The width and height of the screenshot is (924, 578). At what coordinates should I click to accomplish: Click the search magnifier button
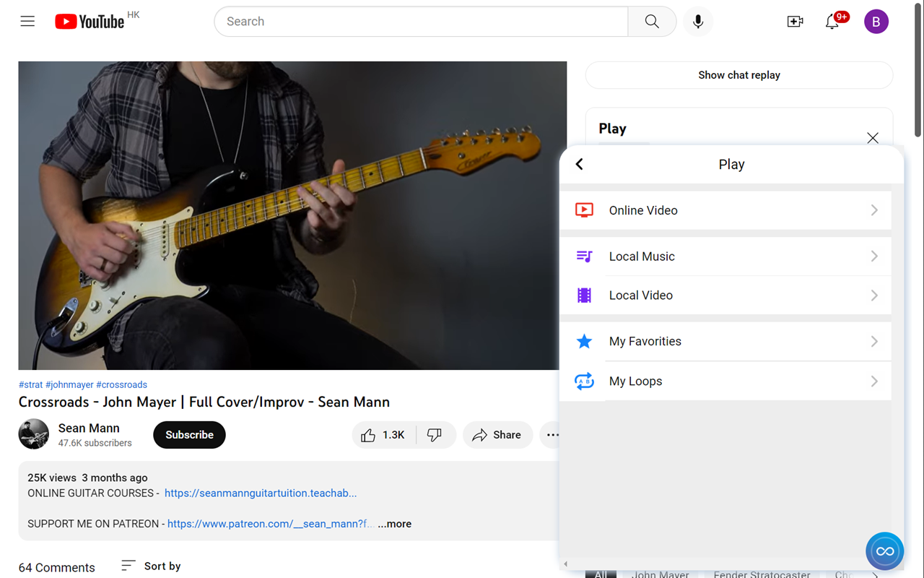pos(651,22)
